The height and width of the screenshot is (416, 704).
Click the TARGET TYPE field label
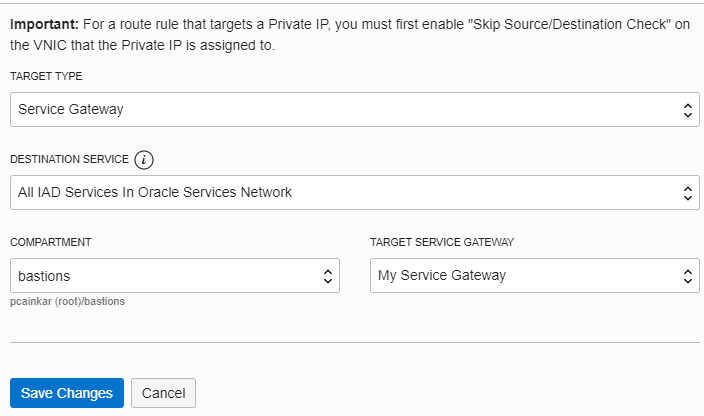point(46,77)
